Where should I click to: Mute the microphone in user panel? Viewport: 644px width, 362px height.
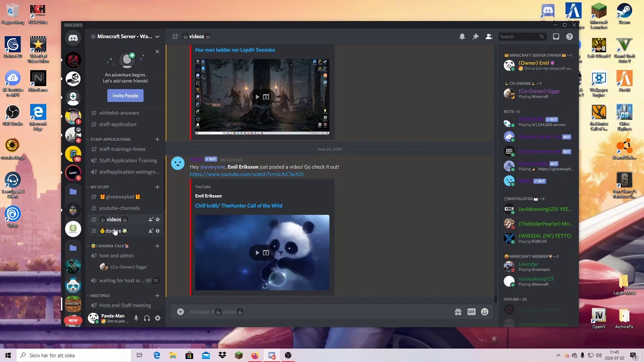click(136, 318)
